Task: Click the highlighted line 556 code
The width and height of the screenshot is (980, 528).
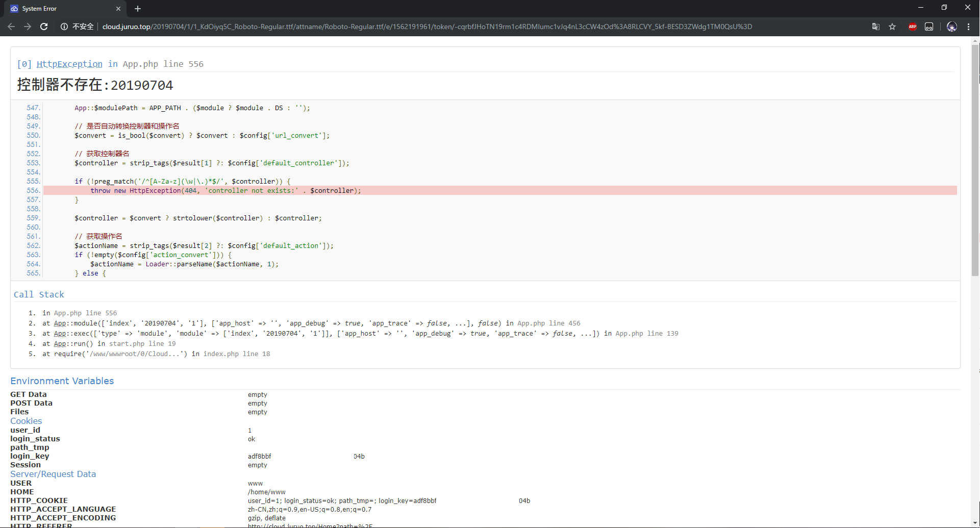Action: 500,190
